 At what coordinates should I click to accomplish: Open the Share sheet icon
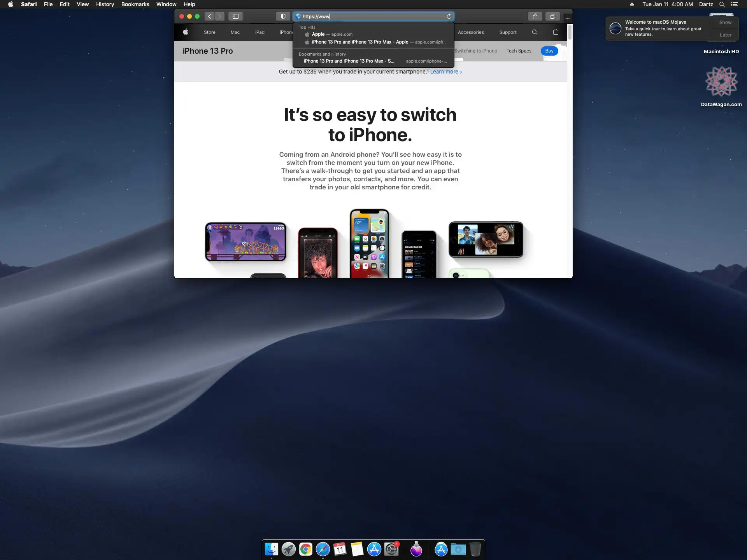[535, 16]
